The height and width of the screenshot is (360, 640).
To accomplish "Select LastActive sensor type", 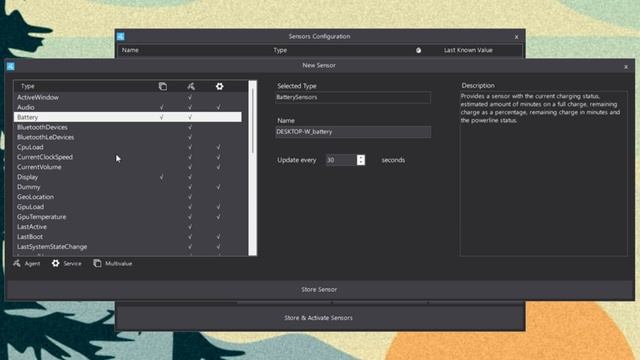I will pyautogui.click(x=127, y=227).
